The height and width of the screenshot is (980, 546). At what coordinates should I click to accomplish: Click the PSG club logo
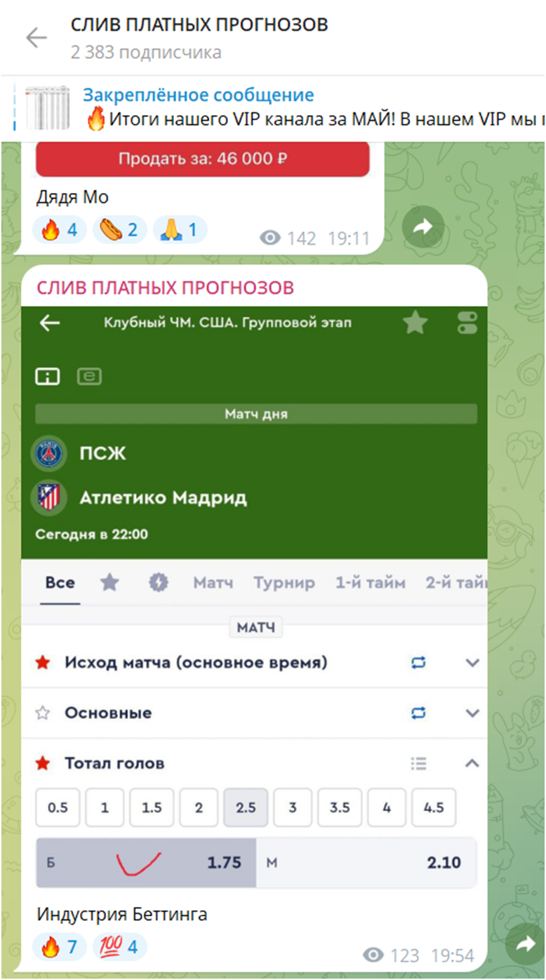[50, 454]
